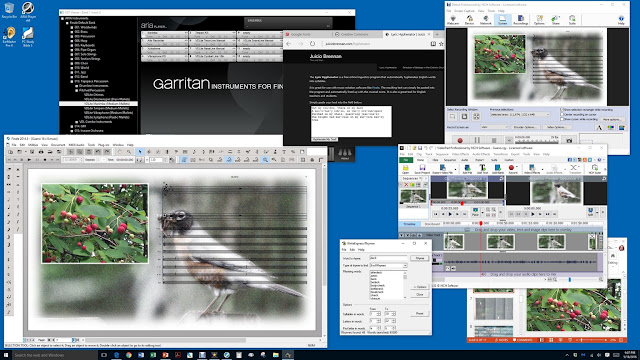Viewport: 640px width, 360px height.
Task: Switch to Timeline tab in VideoPad
Action: [x=409, y=224]
